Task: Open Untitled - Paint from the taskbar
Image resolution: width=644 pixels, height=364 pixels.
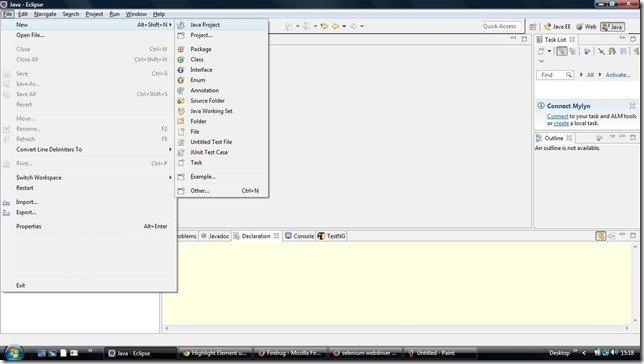Action: (x=441, y=353)
